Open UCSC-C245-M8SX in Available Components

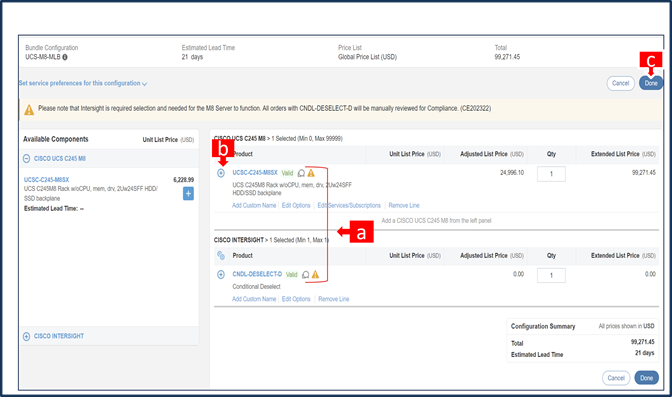click(46, 180)
